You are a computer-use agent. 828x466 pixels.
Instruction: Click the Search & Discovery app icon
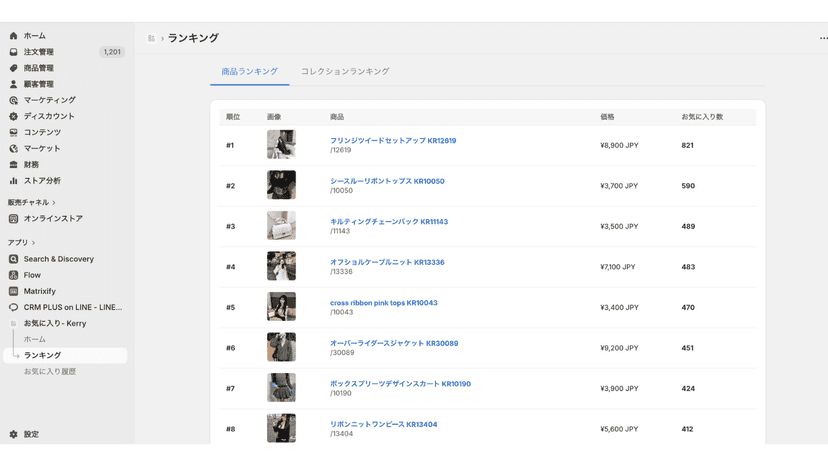14,259
